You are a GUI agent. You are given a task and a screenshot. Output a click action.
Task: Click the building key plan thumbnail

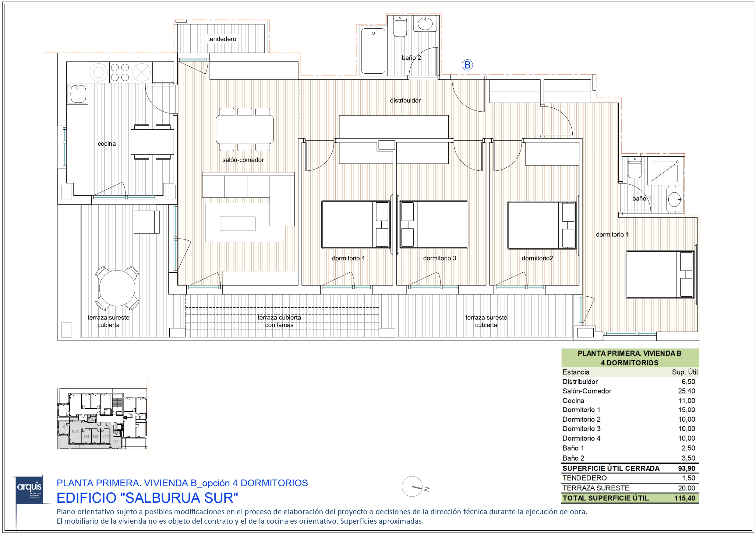click(102, 418)
